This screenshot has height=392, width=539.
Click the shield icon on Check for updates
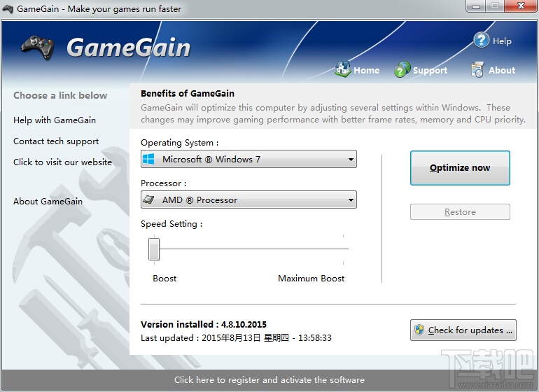coord(419,330)
